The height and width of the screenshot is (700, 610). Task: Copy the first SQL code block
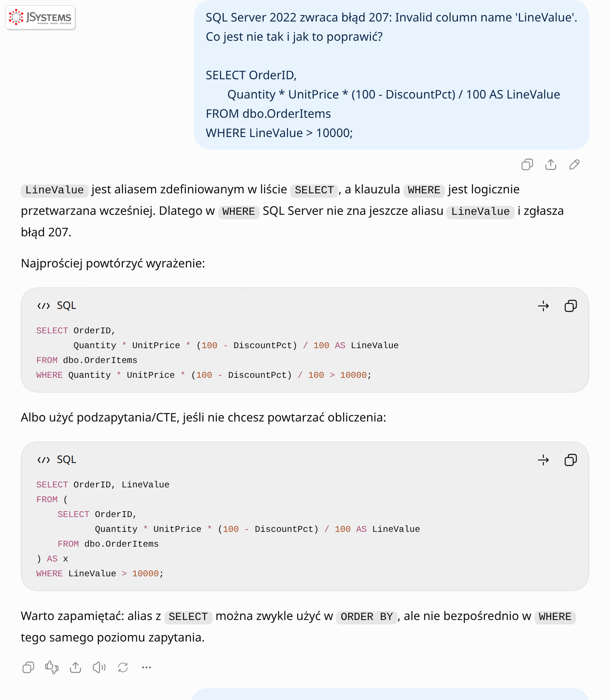(570, 306)
